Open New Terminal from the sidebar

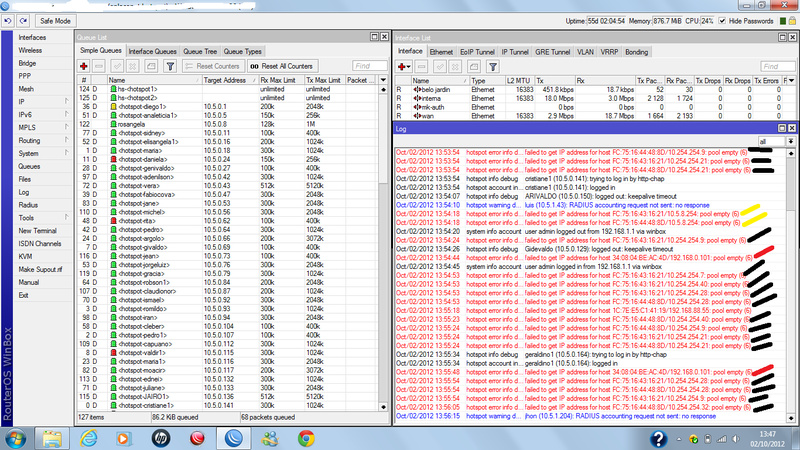(37, 230)
